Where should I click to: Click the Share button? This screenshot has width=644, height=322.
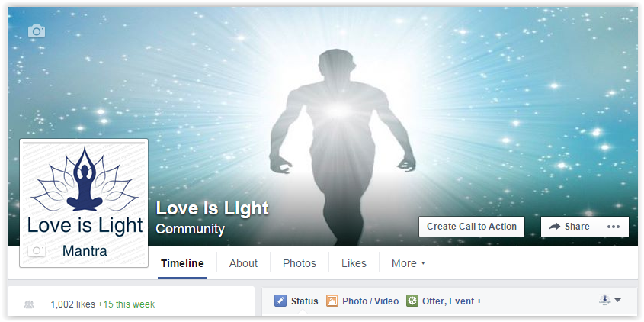(569, 227)
